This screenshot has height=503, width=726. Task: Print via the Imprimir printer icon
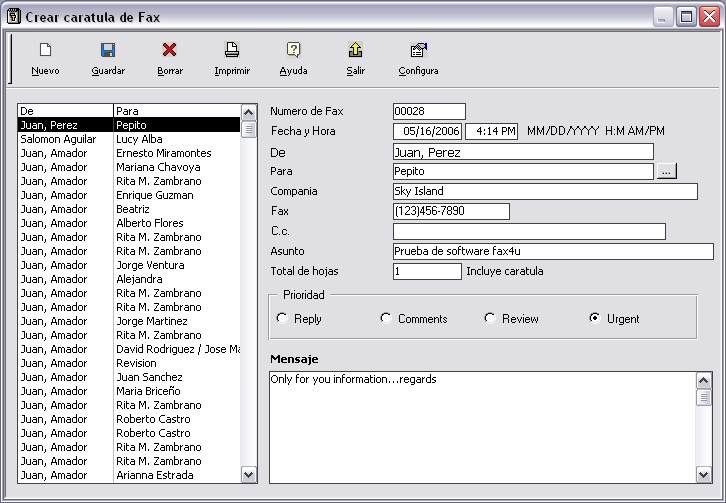[x=232, y=50]
